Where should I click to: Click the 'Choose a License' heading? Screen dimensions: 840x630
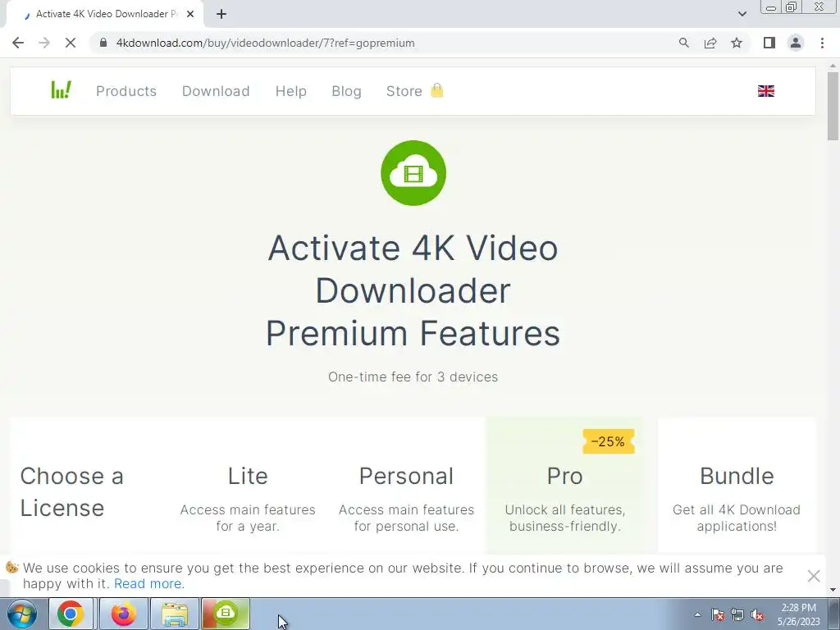click(x=72, y=492)
